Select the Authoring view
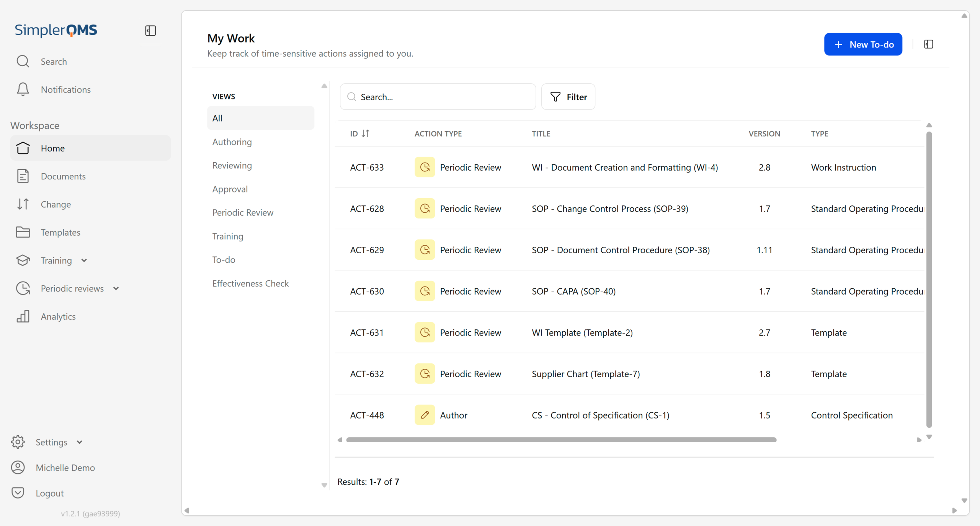Screen dimensions: 980x526 (232, 142)
